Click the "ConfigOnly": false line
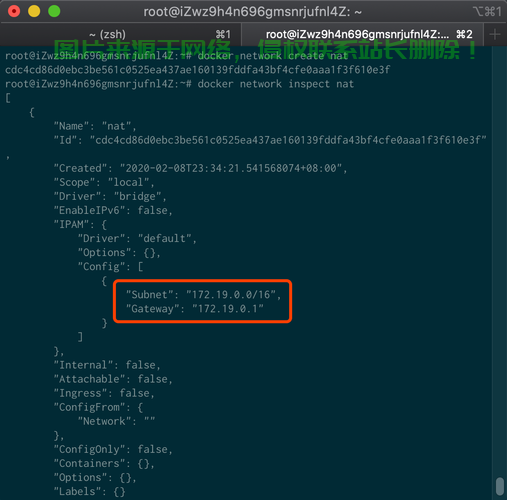This screenshot has height=500, width=507. tap(113, 449)
